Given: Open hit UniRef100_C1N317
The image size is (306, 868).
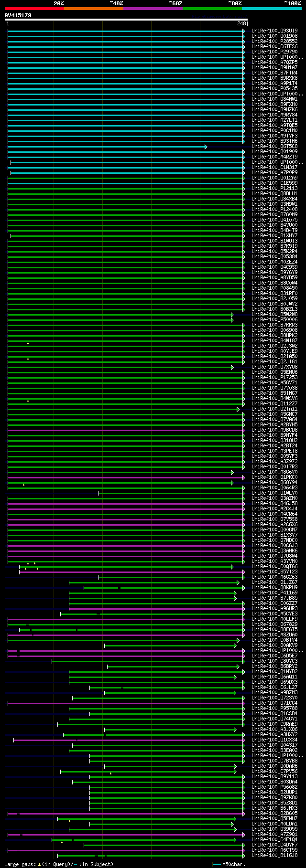Looking at the screenshot, I should pyautogui.click(x=274, y=168).
